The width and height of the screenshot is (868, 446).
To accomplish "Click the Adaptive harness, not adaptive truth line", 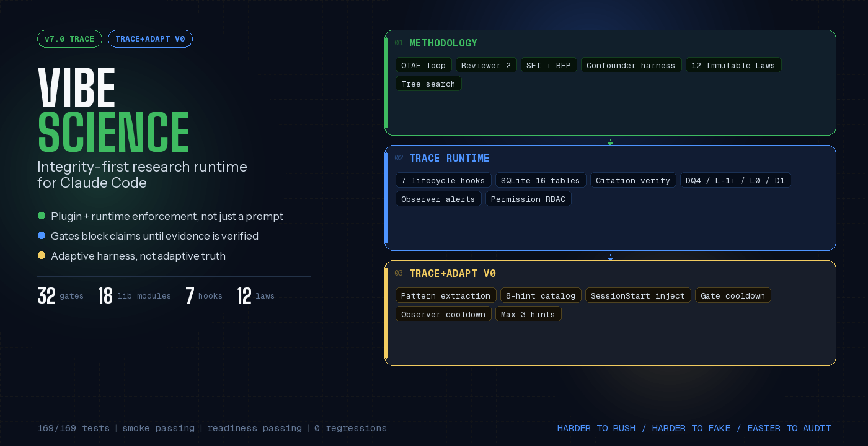I will coord(138,256).
